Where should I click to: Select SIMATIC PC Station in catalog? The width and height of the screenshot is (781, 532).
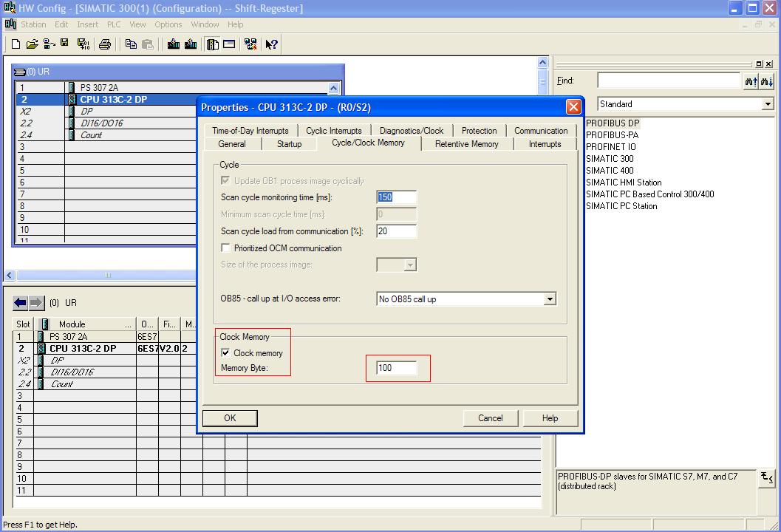621,205
